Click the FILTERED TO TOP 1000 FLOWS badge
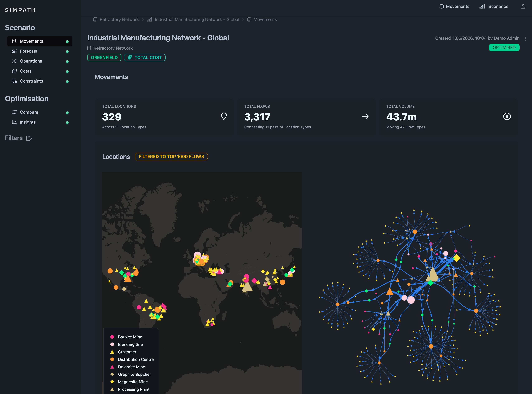The image size is (532, 394). click(x=171, y=157)
